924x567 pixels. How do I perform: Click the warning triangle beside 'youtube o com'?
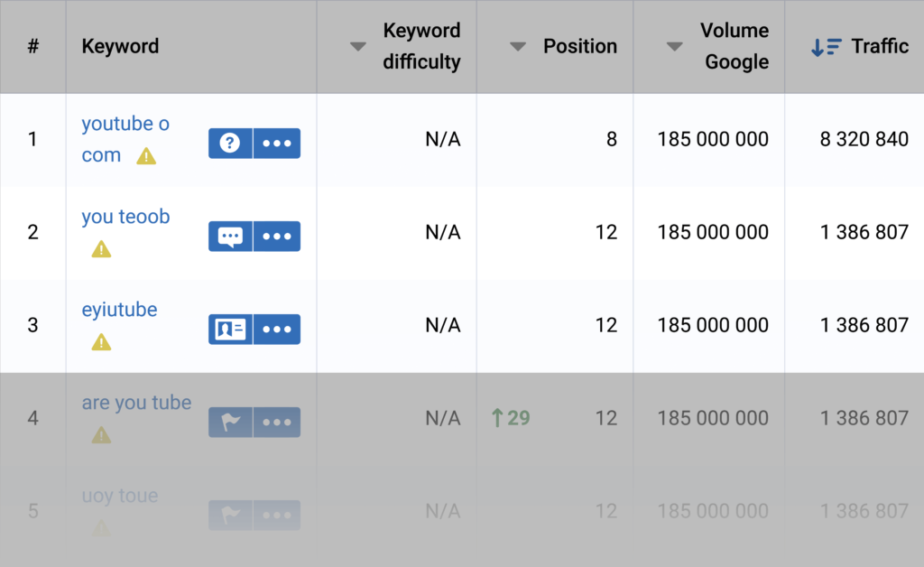(x=146, y=156)
